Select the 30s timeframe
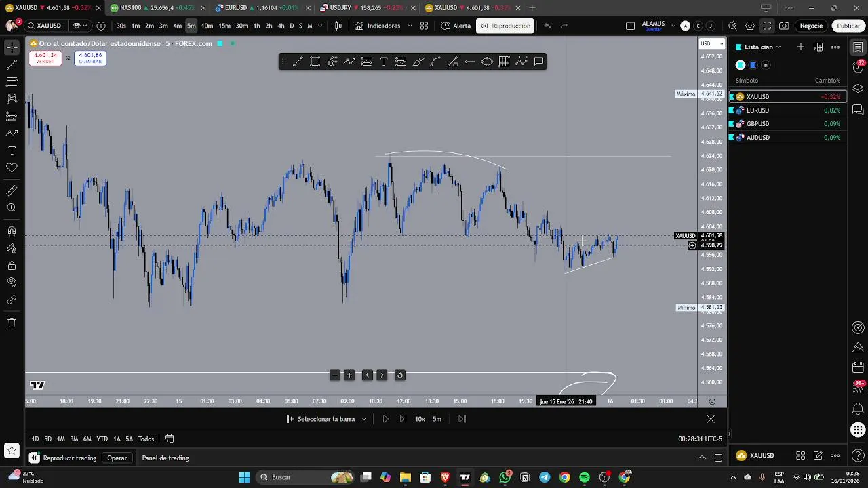The image size is (868, 488). point(121,26)
